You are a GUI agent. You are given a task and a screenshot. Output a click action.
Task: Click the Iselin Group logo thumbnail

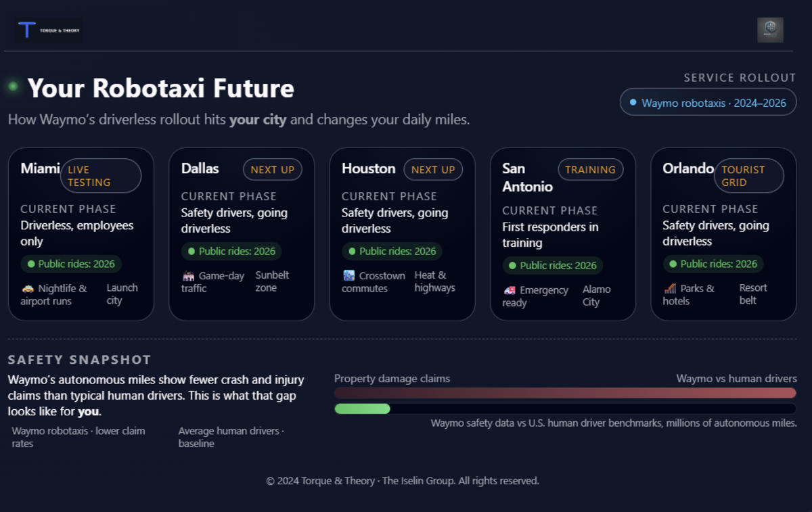(770, 30)
